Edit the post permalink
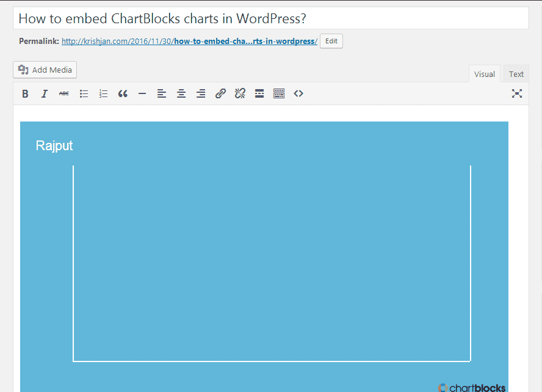 point(331,41)
